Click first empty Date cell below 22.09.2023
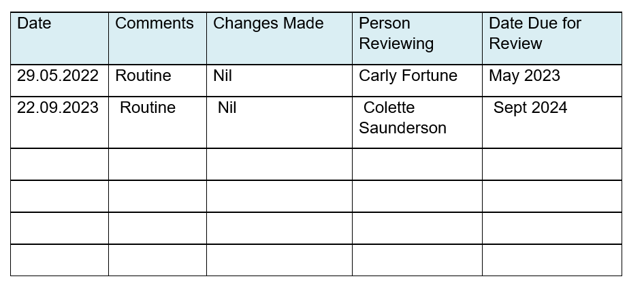 click(59, 164)
